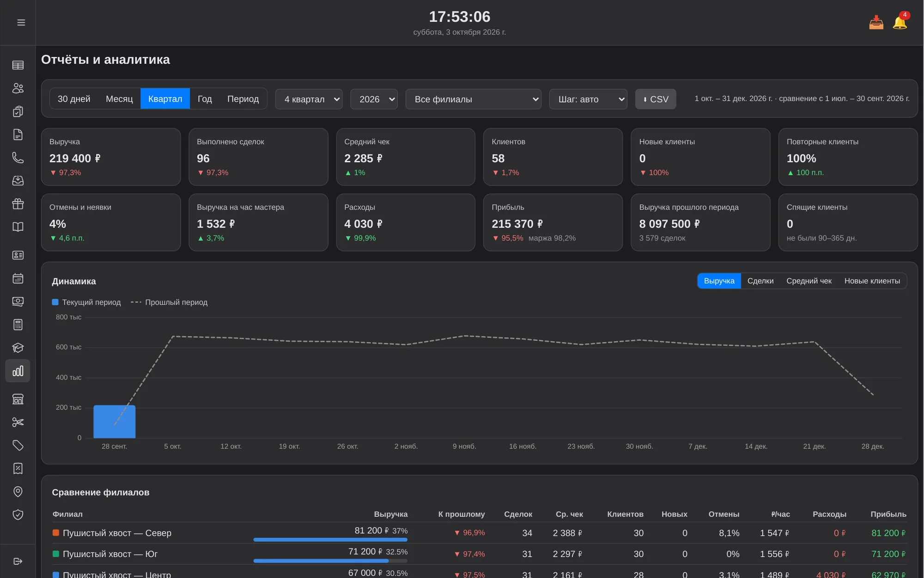Click the Пушистый хвост — Юг row name
This screenshot has width=924, height=578.
point(110,553)
